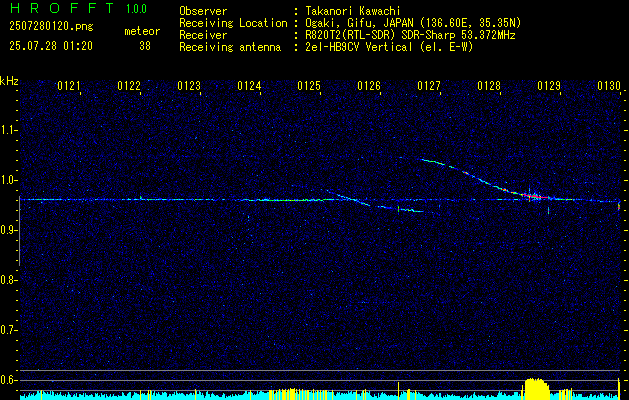
Task: Click the 0126 time marker
Action: pos(369,86)
